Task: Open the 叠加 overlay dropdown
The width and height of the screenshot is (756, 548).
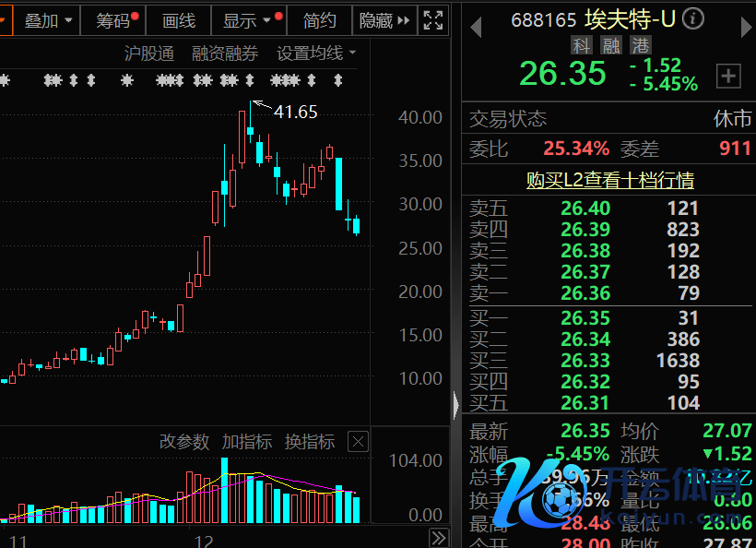Action: [48, 20]
